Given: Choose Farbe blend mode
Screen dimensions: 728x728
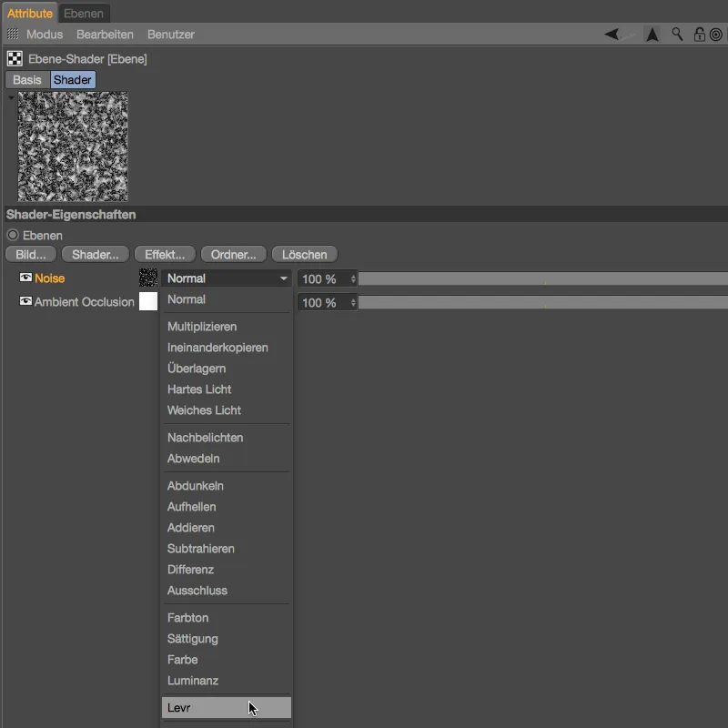Looking at the screenshot, I should click(227, 659).
